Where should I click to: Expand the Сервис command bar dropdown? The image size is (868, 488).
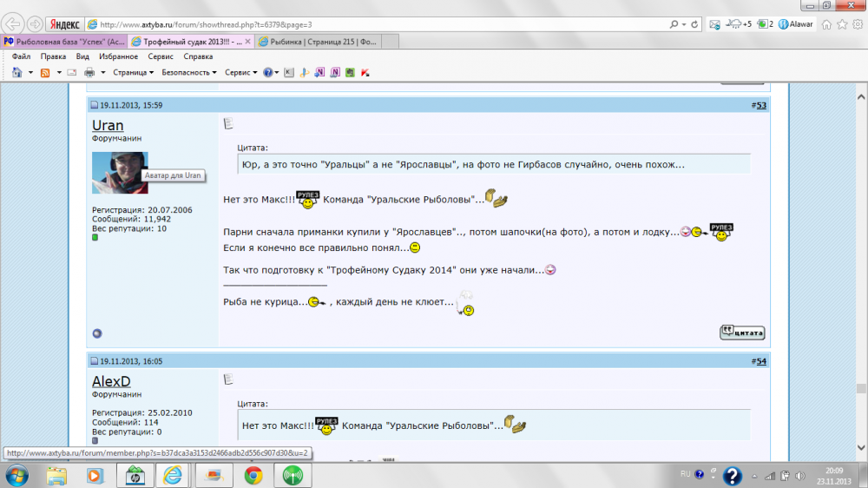tap(240, 72)
